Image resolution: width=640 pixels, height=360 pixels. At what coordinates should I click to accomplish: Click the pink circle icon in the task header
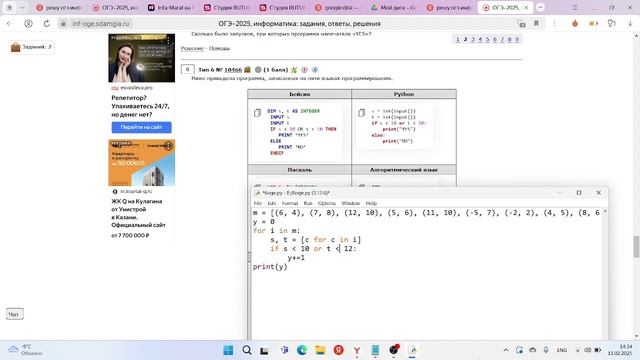(x=304, y=70)
